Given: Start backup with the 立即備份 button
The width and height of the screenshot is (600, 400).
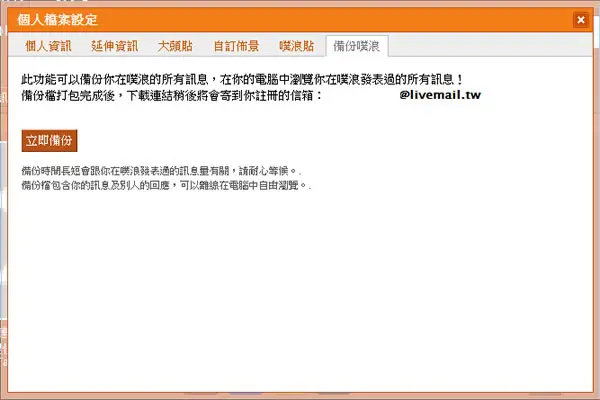Looking at the screenshot, I should pyautogui.click(x=49, y=140).
